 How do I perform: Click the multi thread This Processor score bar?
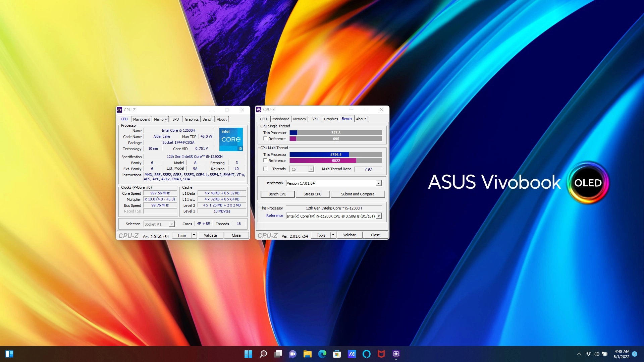click(x=335, y=155)
